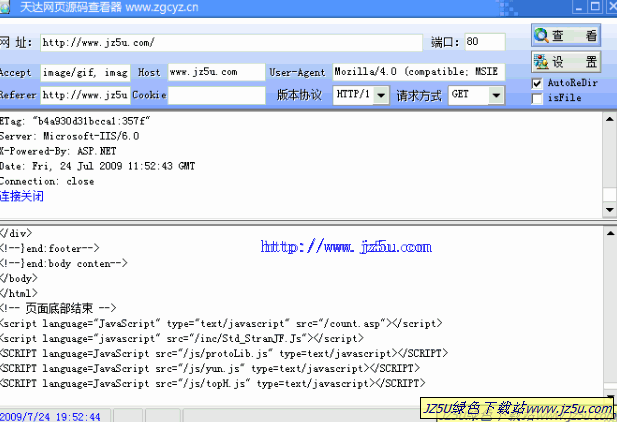Viewport: 617px width, 422px height.
Task: Click the 页面底部结束 comment line
Action: (x=58, y=308)
